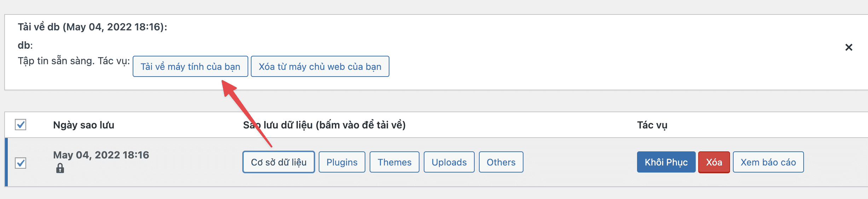Click the 'Sao lưu dữ liệu' column header
Viewport: 868px width, 199px height.
[x=324, y=125]
